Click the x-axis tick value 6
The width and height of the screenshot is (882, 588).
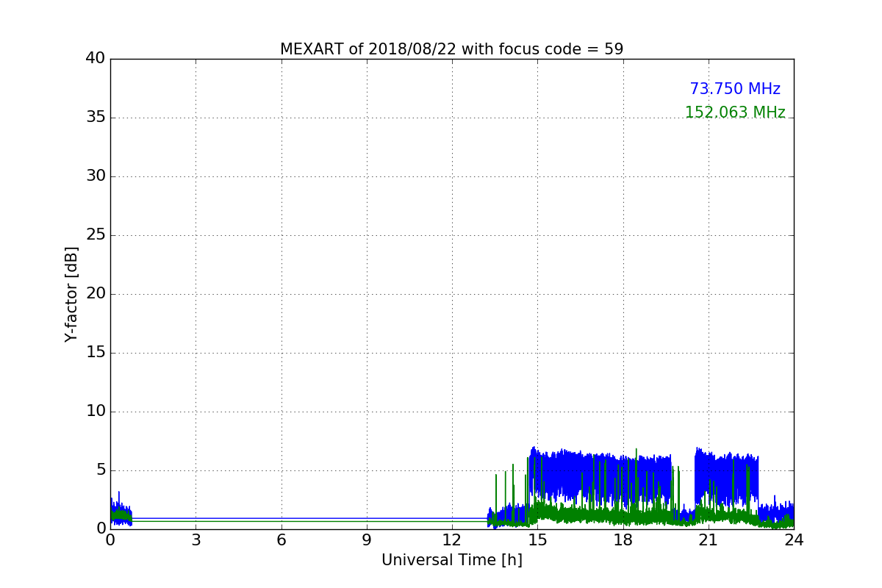[281, 540]
